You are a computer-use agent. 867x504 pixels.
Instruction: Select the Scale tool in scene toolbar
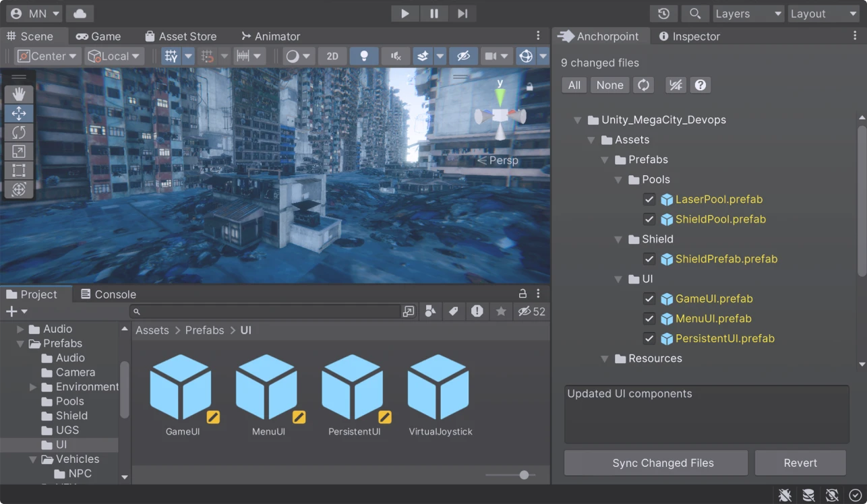click(19, 152)
